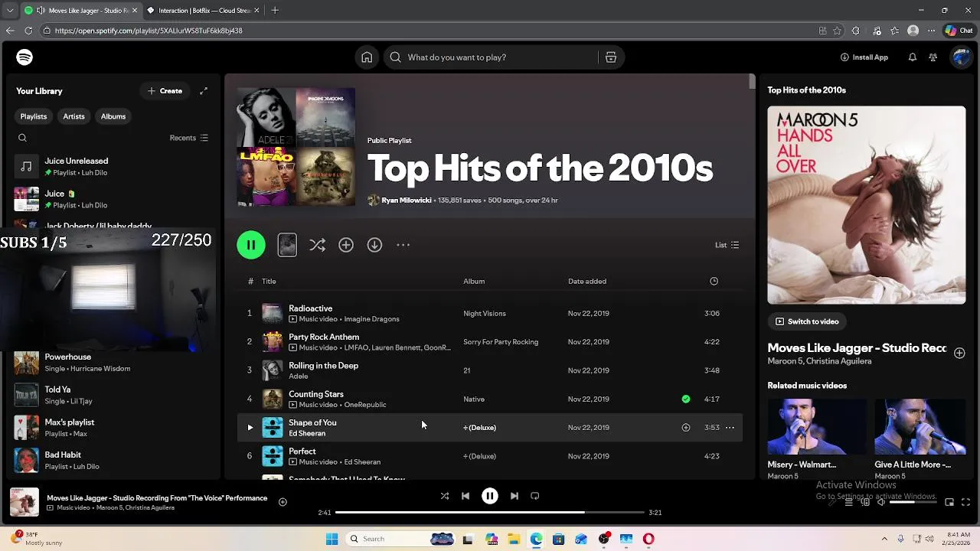Screen dimensions: 980x551
Task: Expand Your Library panel
Action: (204, 91)
